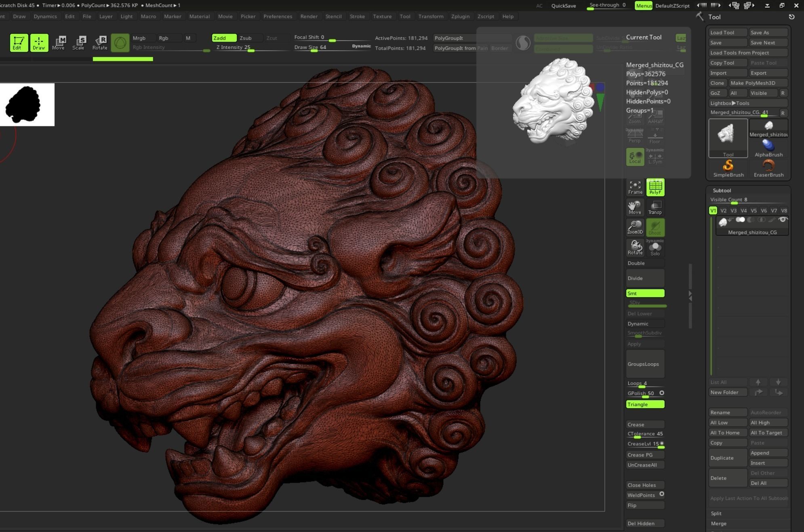The width and height of the screenshot is (804, 532).
Task: Click the subtool down arrow icon
Action: click(x=778, y=382)
